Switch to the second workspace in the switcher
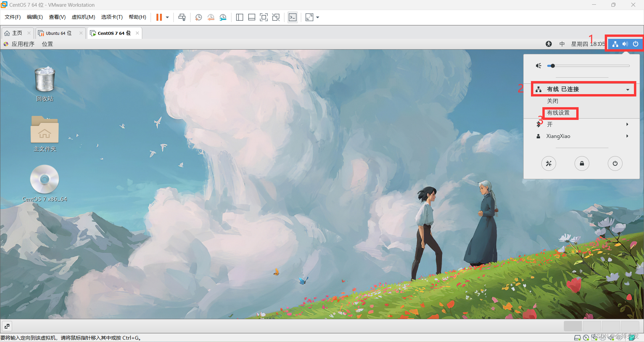The image size is (644, 342). coord(592,326)
